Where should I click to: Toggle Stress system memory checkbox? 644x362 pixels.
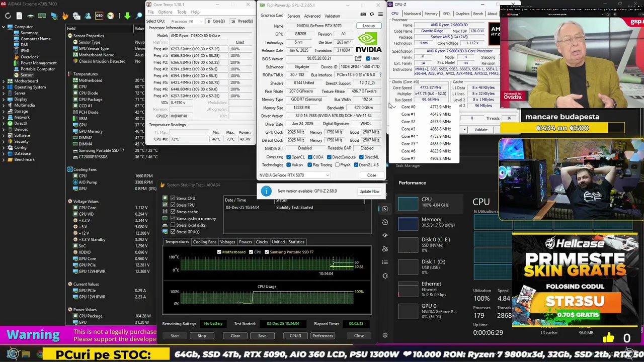[173, 218]
